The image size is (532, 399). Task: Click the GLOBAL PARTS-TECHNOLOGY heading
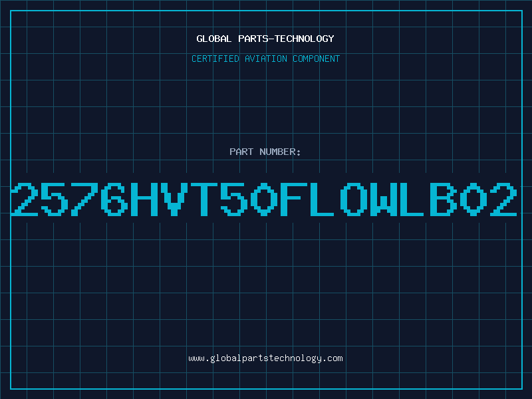[x=265, y=39]
